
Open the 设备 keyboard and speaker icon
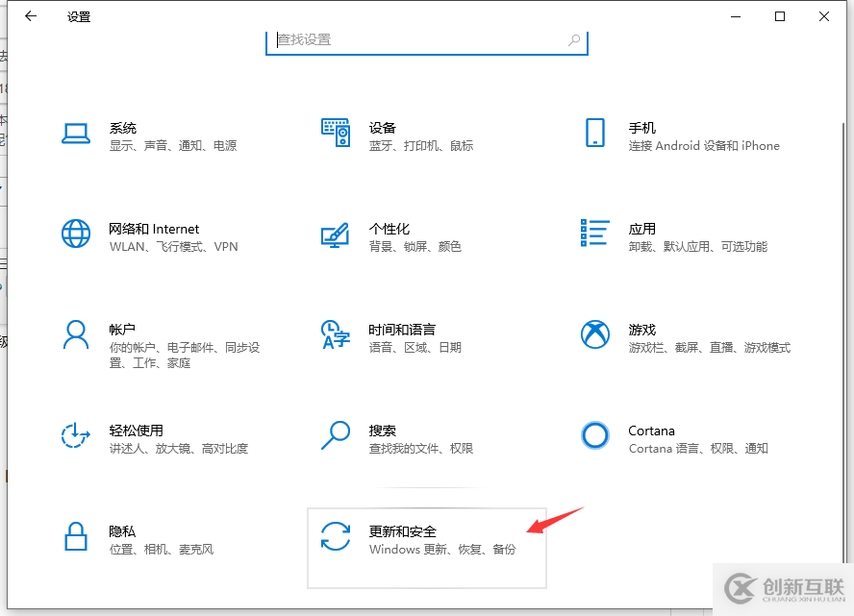tap(336, 133)
